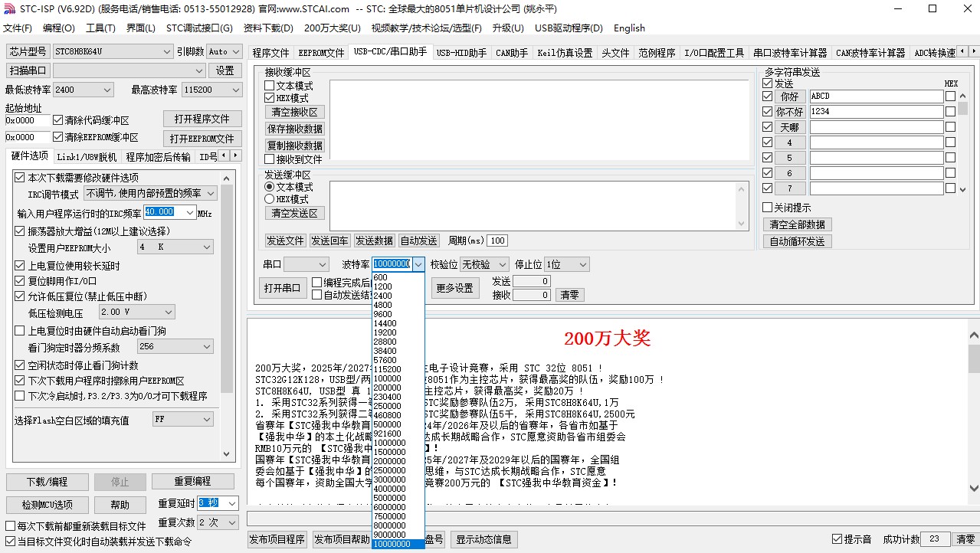Click right arrow beside ID号 tab
The width and height of the screenshot is (980, 553).
(235, 156)
